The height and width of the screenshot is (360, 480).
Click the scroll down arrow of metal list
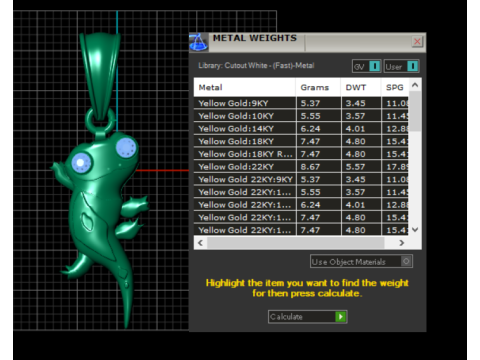pos(415,229)
